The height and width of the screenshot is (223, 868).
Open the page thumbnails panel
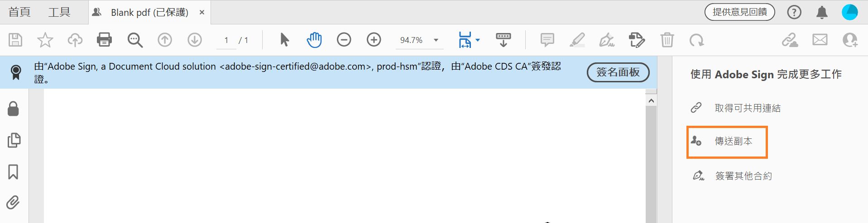[14, 140]
